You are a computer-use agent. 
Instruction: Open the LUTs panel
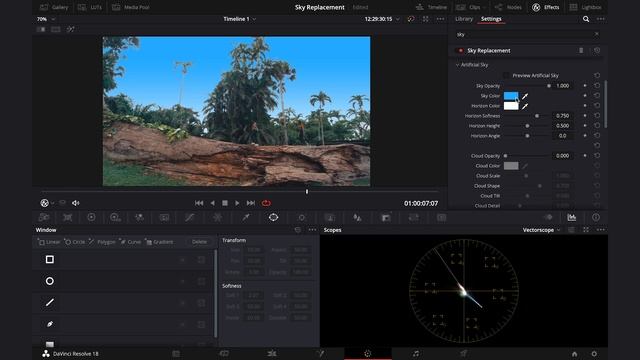click(x=90, y=7)
